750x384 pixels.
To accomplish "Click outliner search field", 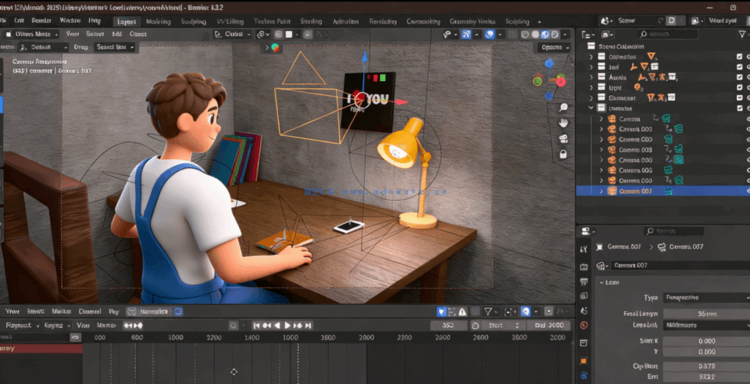I will click(x=668, y=34).
